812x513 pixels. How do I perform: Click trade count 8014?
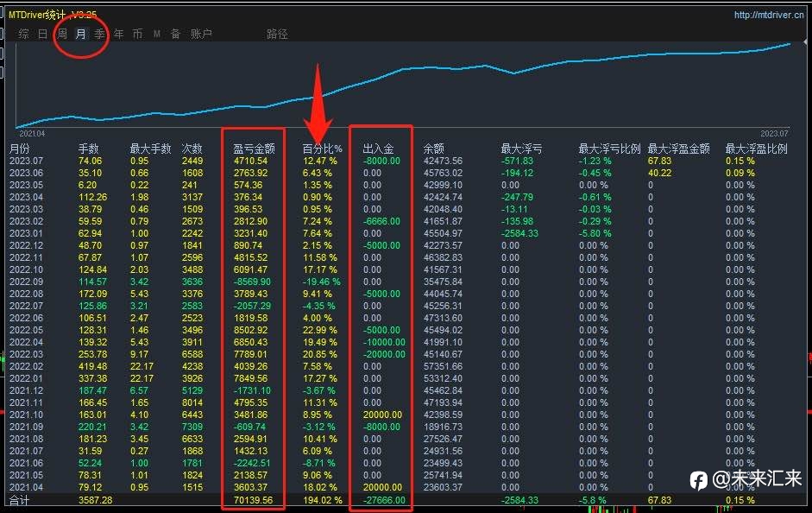(x=192, y=402)
